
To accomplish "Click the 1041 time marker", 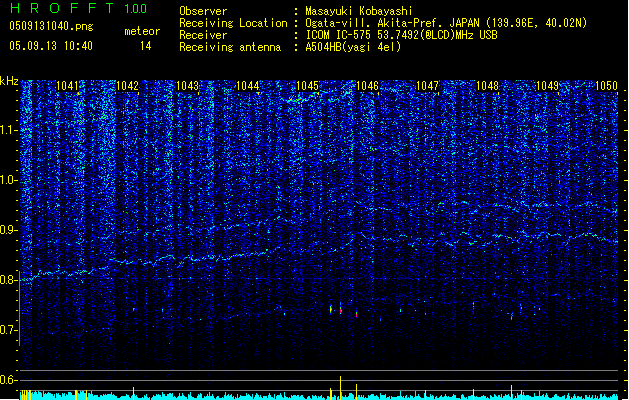I will (x=68, y=86).
